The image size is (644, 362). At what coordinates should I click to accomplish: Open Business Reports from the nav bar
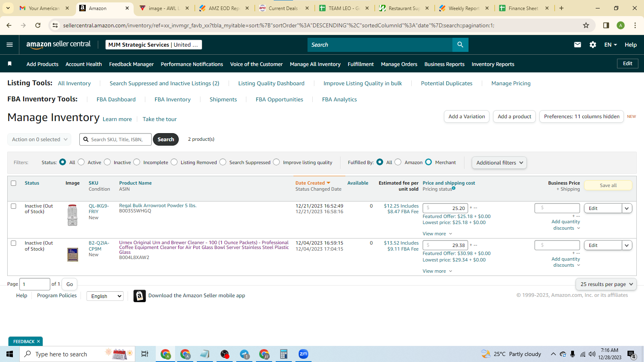pos(444,64)
